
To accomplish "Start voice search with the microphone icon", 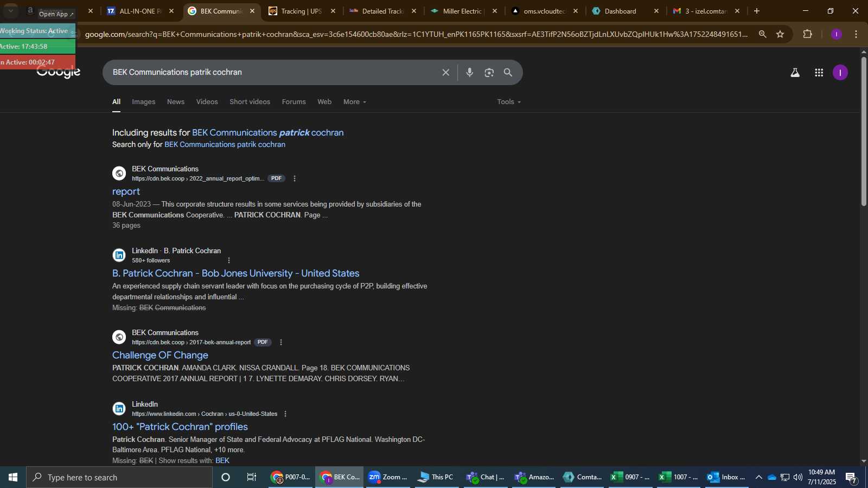I will [x=470, y=73].
